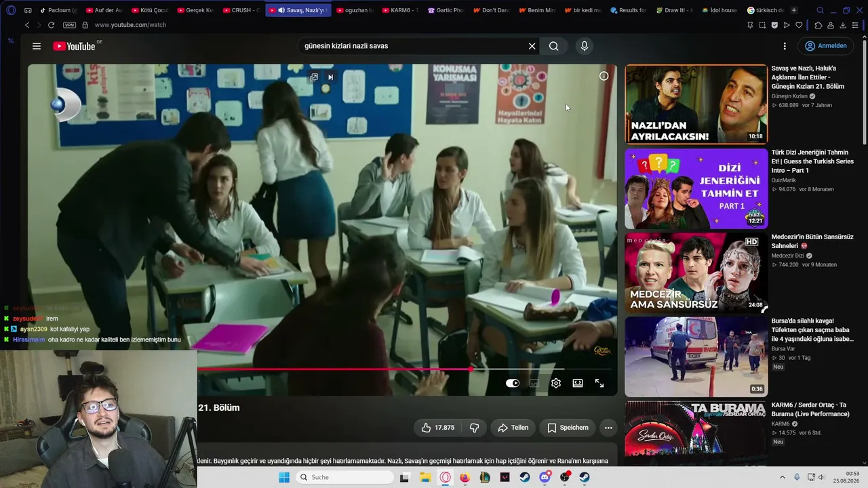The width and height of the screenshot is (868, 488).
Task: Search tabs with browser title bar magnifier
Action: click(820, 10)
